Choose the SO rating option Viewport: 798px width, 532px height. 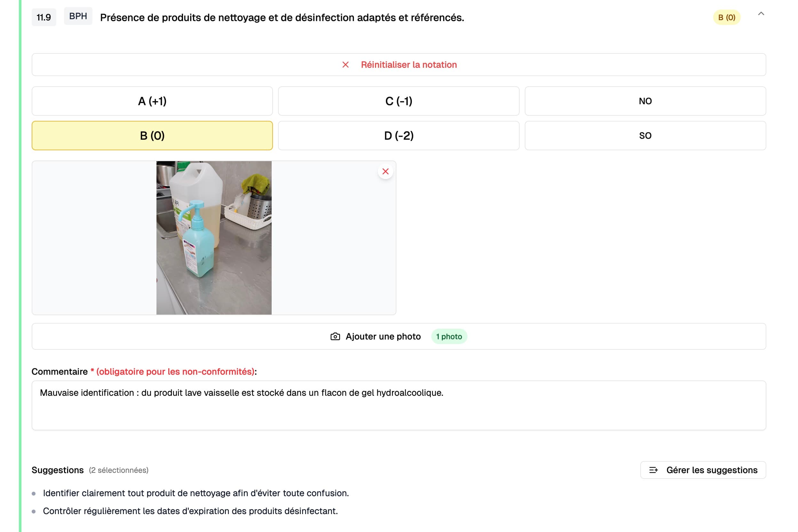tap(645, 136)
